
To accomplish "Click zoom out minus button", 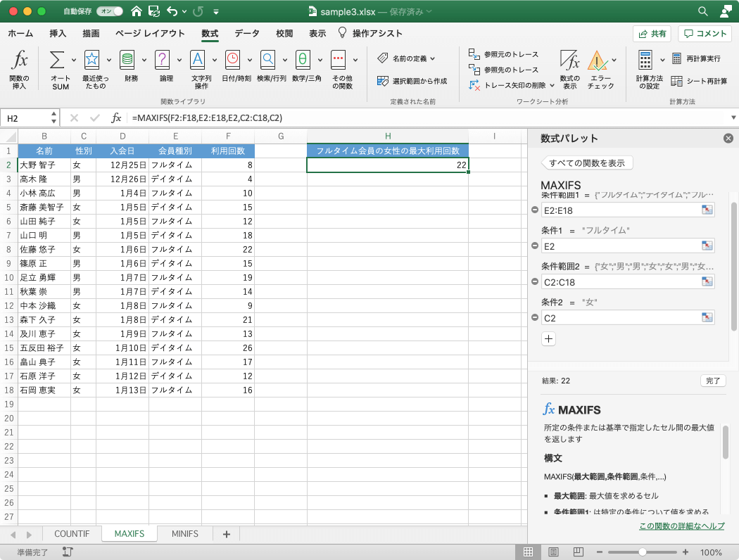I will pyautogui.click(x=600, y=552).
